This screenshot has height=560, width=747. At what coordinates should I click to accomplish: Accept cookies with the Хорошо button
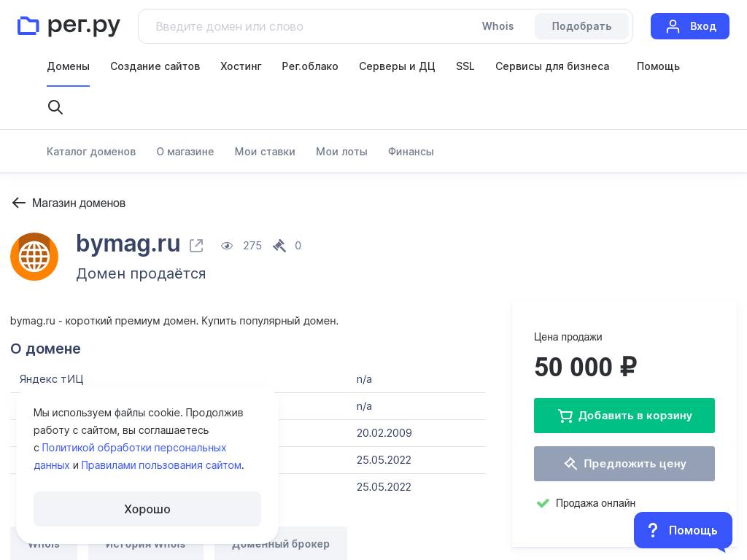point(147,509)
